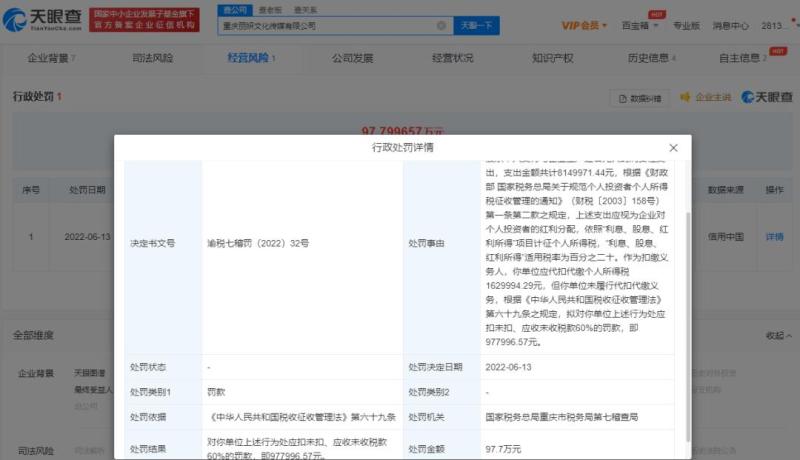Click the 详情 link in table row
The image size is (800, 460).
coord(774,237)
